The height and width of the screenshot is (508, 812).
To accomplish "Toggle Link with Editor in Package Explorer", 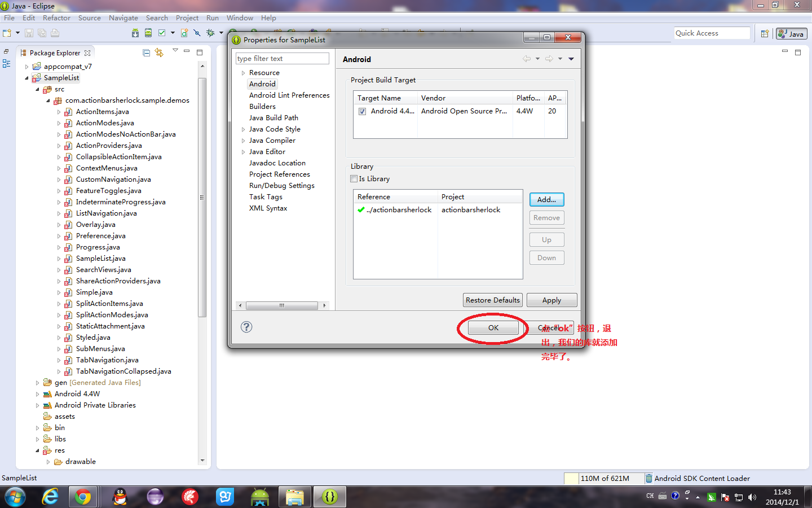I will (x=160, y=52).
